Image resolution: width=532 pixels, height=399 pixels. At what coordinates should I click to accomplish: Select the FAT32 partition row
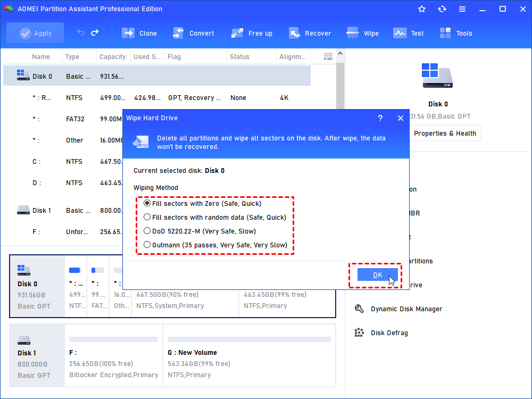(63, 119)
